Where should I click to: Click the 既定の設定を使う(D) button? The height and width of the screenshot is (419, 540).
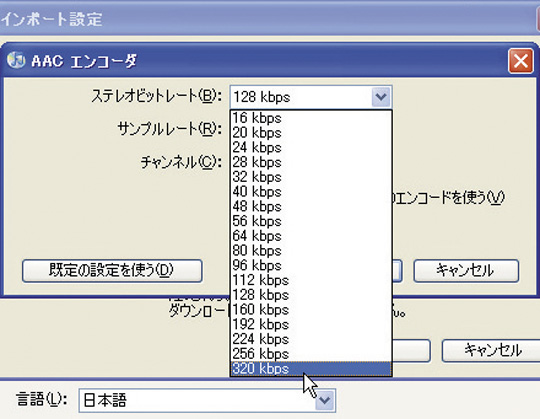(x=112, y=271)
